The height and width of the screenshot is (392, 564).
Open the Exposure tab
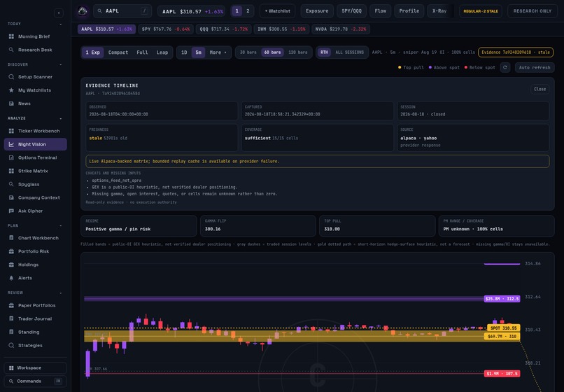click(317, 11)
